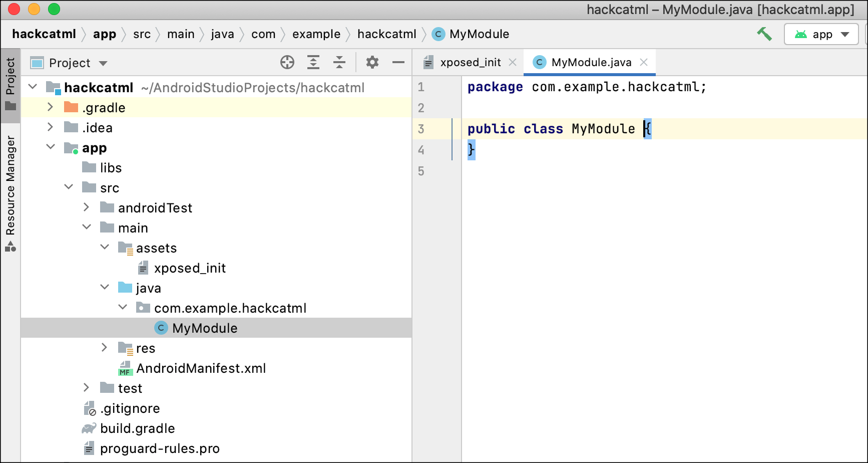Click the macOS green fullscreen button
Screen dimensions: 868x463
(54, 9)
